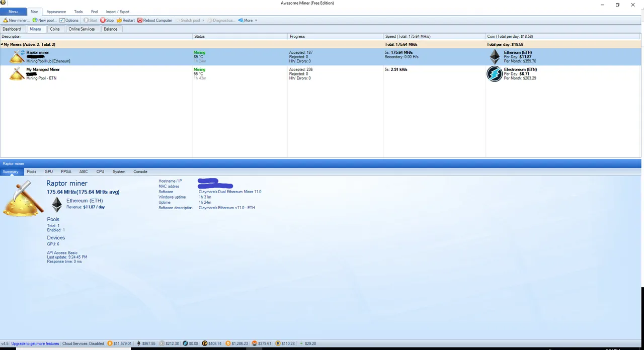Click the Electroneum coin icon

(x=495, y=74)
